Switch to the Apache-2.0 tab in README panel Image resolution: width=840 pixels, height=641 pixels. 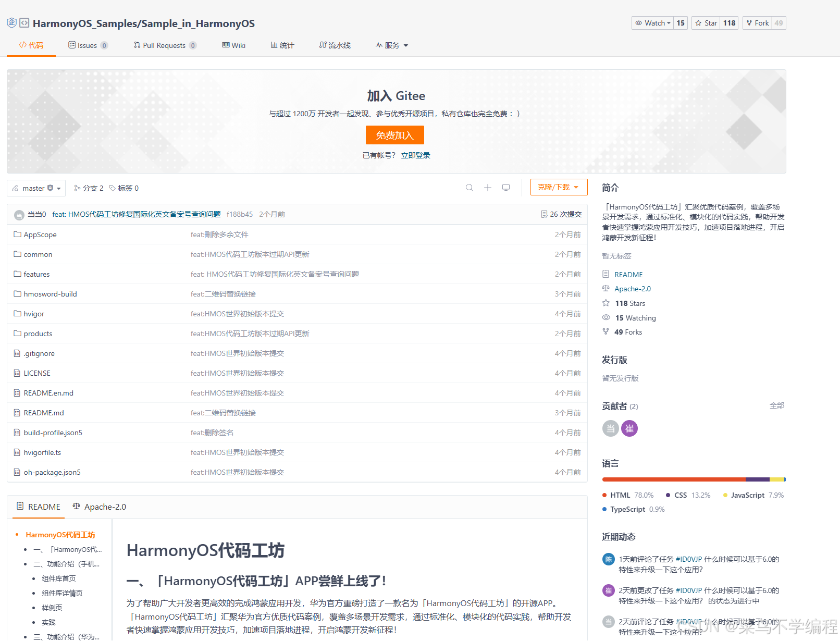[100, 507]
